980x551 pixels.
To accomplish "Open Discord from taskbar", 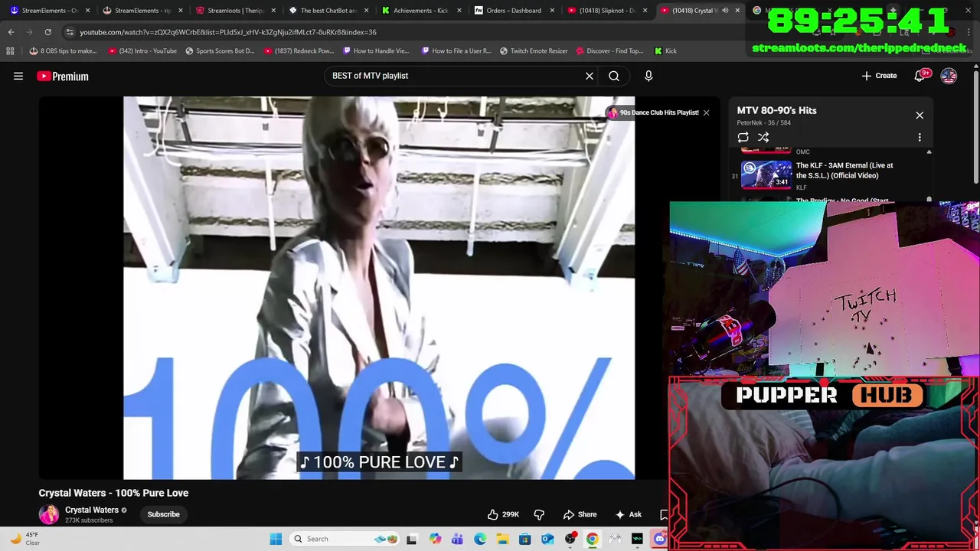I will coord(660,539).
